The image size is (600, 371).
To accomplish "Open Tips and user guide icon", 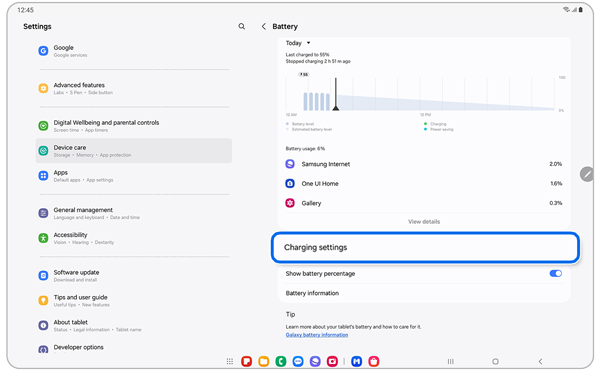I will (x=43, y=300).
